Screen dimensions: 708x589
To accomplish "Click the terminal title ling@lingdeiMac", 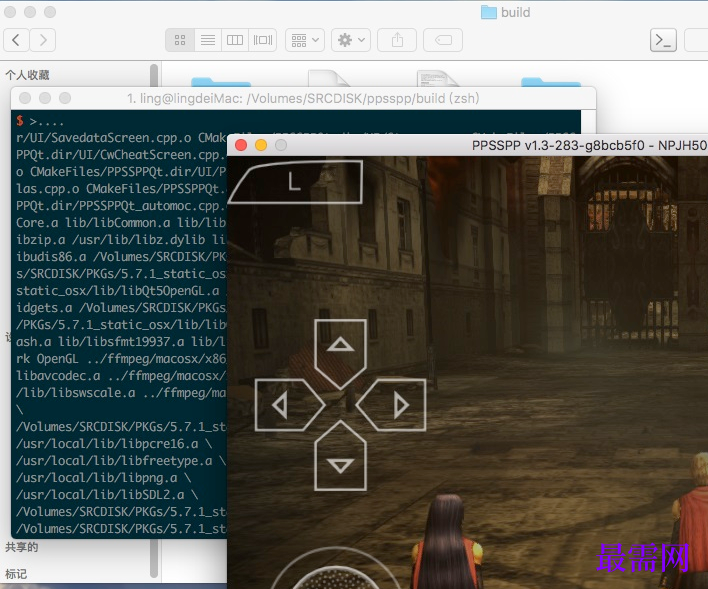I will pos(303,98).
